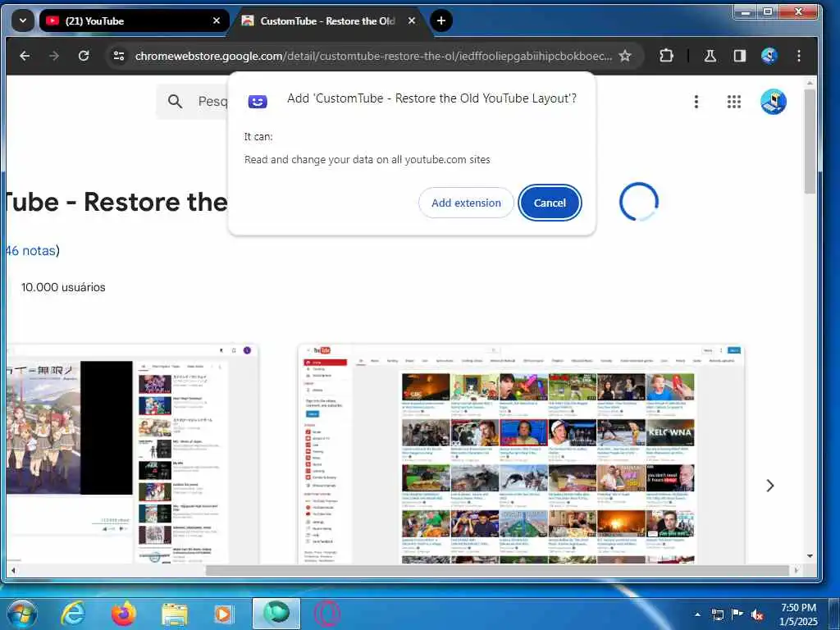Viewport: 840px width, 630px height.
Task: Open the network tray icon
Action: [x=717, y=614]
